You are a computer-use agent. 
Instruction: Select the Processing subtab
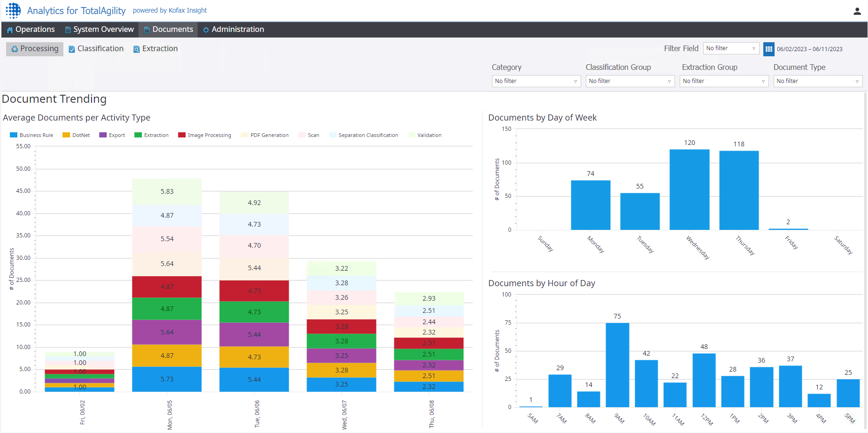35,49
